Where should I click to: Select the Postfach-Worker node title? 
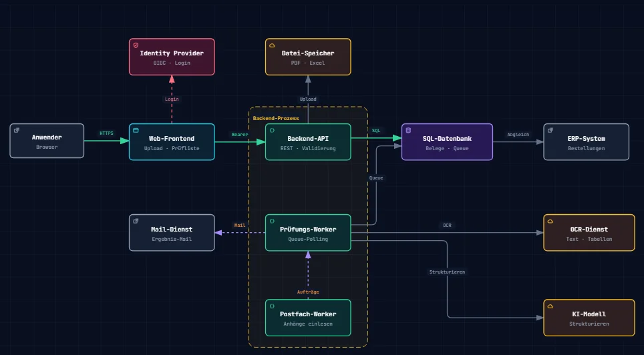308,314
